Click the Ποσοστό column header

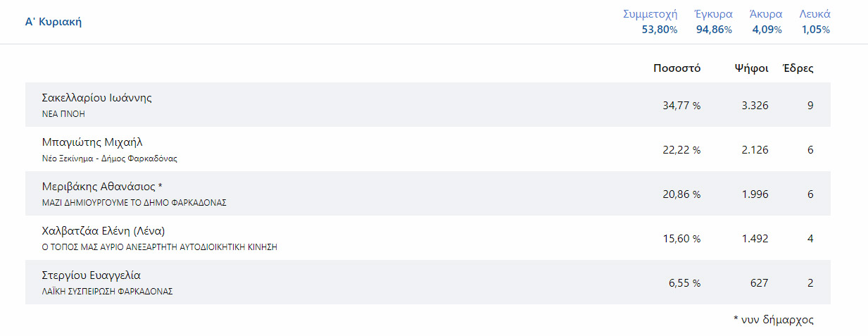click(x=677, y=68)
